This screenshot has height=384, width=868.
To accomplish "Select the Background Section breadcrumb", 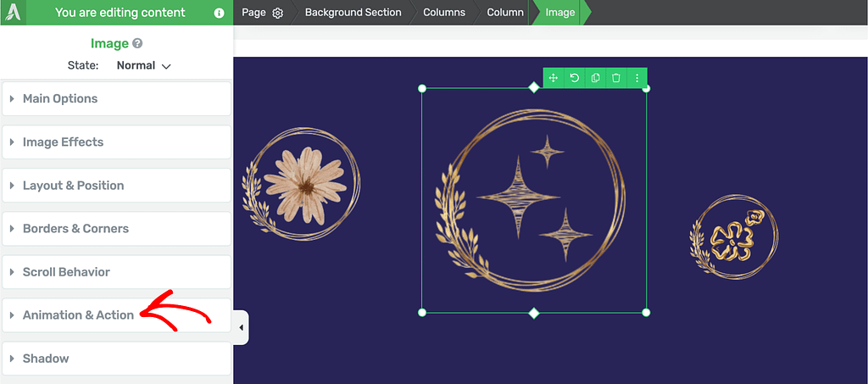I will [353, 12].
